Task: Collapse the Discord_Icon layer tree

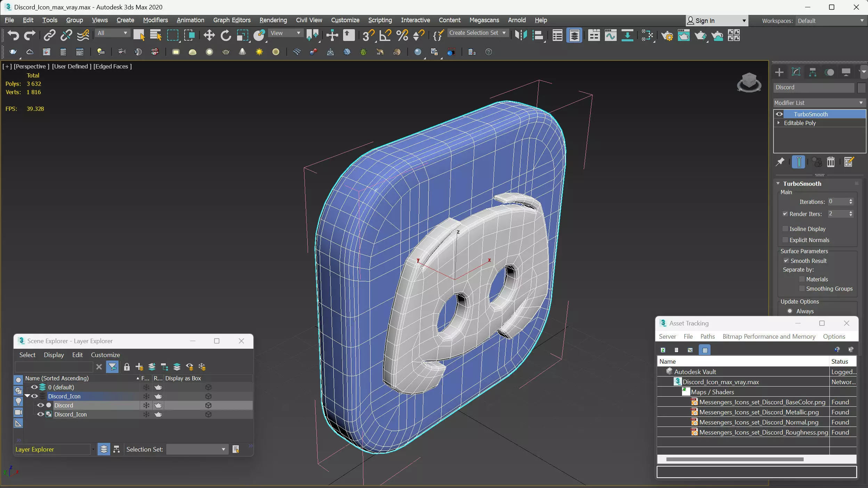Action: pos(27,396)
